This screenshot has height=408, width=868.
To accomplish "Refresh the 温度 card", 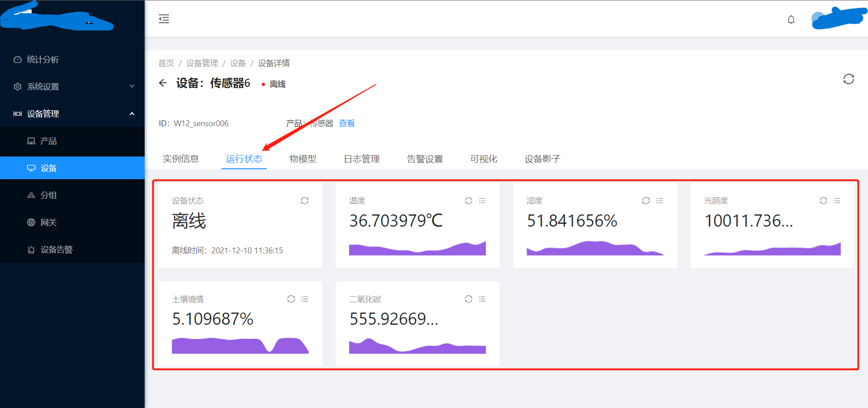I will click(468, 200).
